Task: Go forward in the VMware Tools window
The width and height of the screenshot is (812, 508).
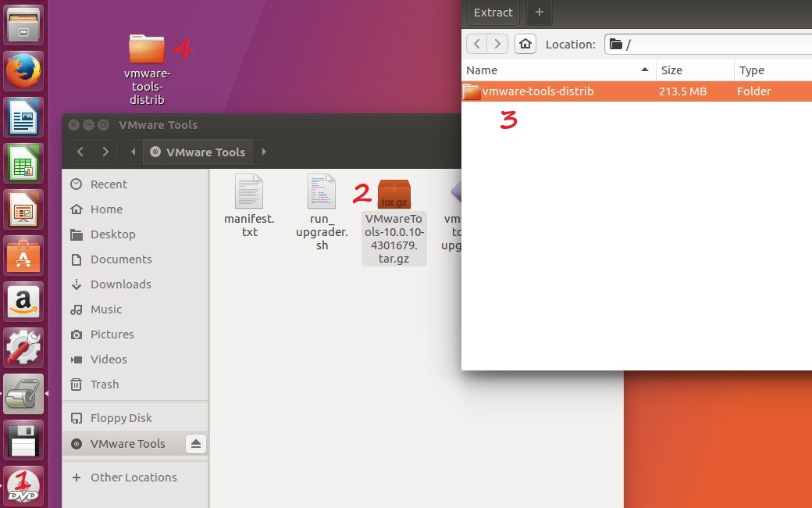Action: tap(105, 152)
